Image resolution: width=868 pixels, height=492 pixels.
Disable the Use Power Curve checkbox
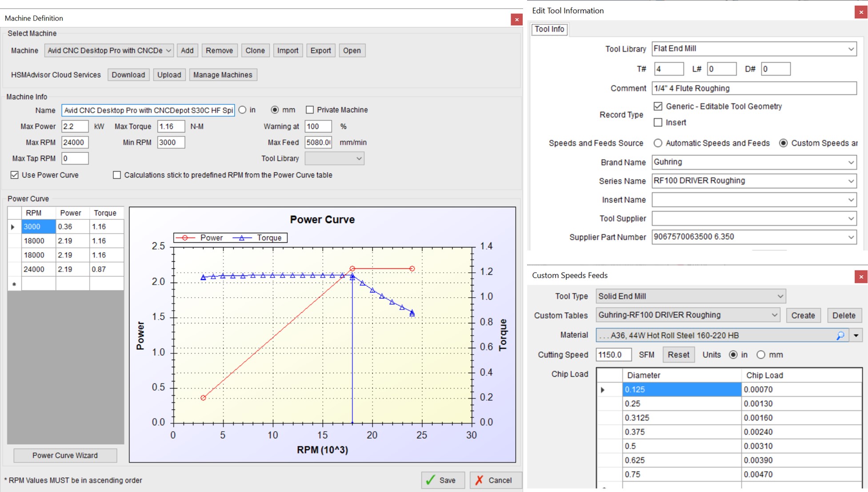pos(15,175)
